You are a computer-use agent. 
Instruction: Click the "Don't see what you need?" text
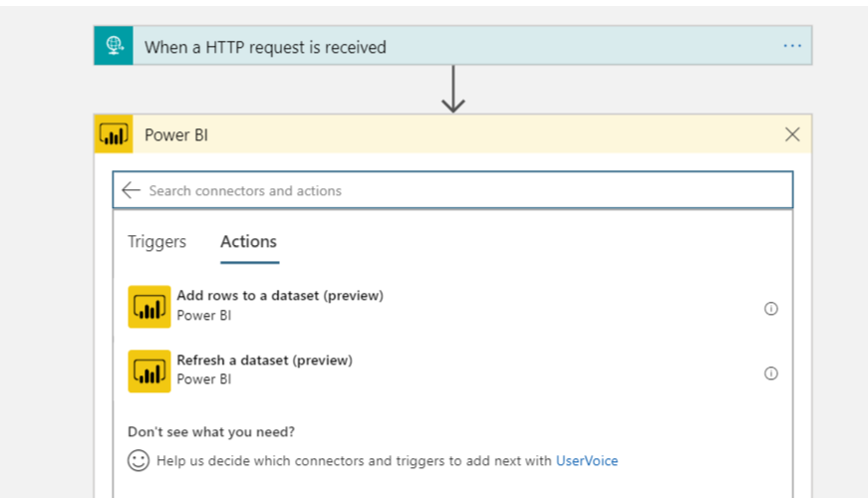(x=211, y=432)
